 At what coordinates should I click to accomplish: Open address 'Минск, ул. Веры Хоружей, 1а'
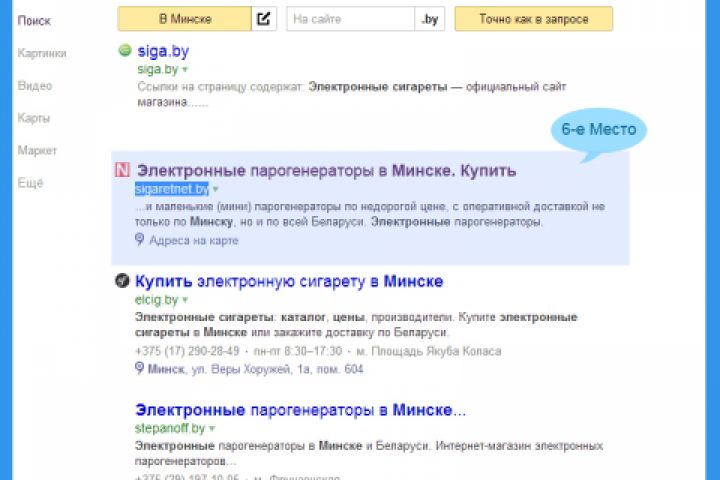pyautogui.click(x=255, y=369)
